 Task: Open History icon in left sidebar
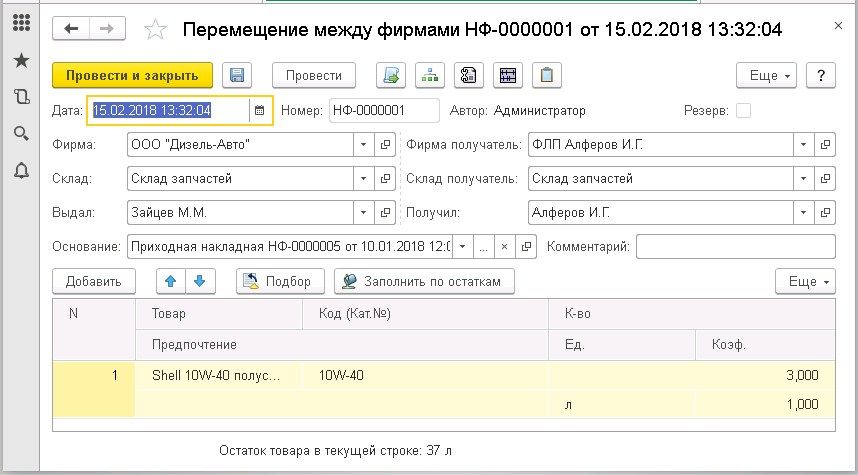point(21,97)
